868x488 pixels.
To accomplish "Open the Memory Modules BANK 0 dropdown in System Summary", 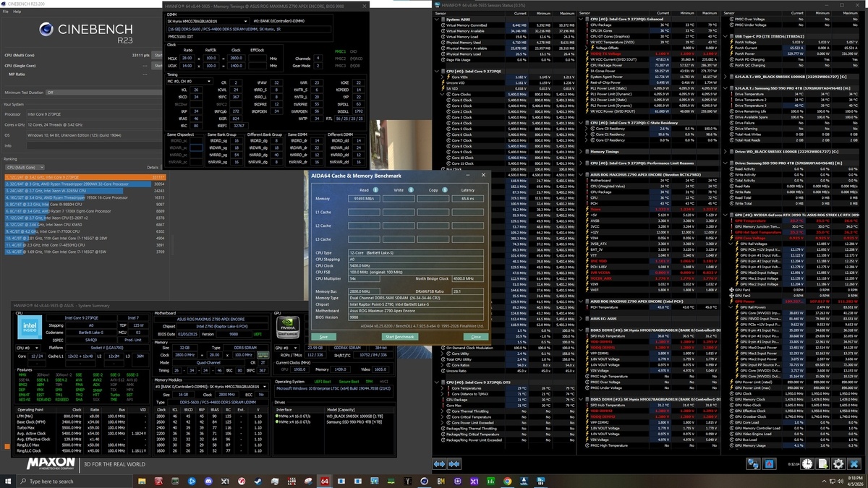I will (x=211, y=387).
